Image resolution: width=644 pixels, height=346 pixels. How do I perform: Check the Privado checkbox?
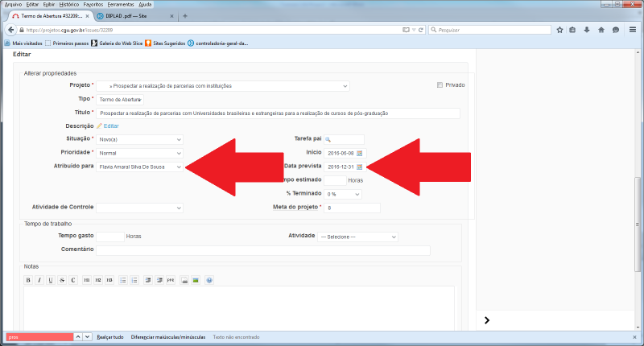[440, 84]
